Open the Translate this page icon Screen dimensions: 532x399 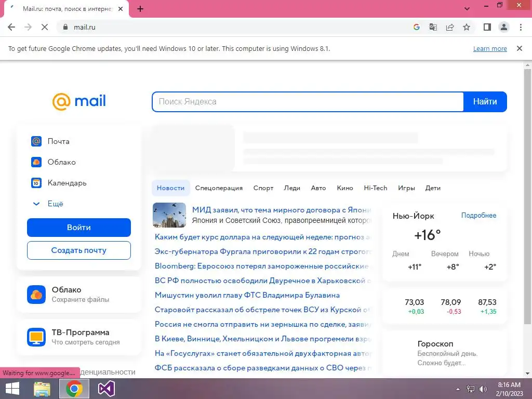(x=433, y=27)
